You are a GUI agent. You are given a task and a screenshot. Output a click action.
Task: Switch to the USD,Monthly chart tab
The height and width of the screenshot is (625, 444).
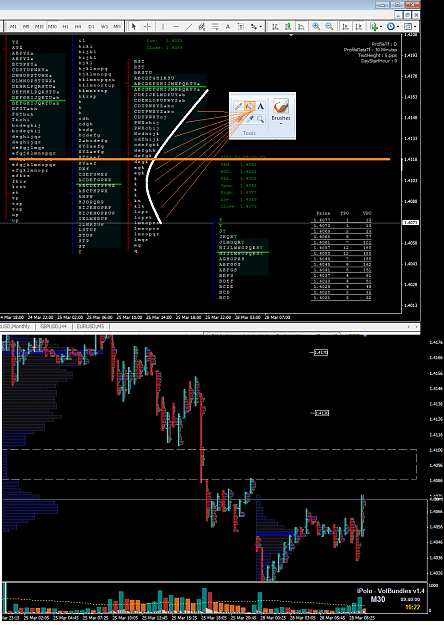[16, 326]
